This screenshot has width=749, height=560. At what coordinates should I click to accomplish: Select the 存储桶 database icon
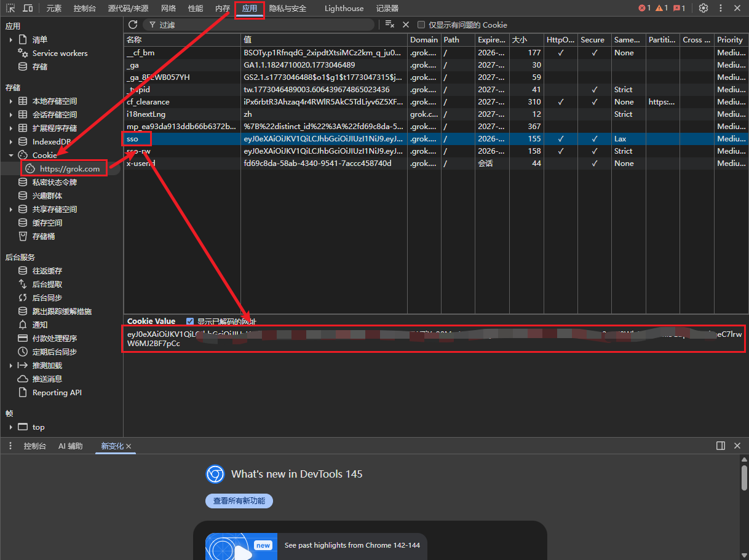pos(23,236)
